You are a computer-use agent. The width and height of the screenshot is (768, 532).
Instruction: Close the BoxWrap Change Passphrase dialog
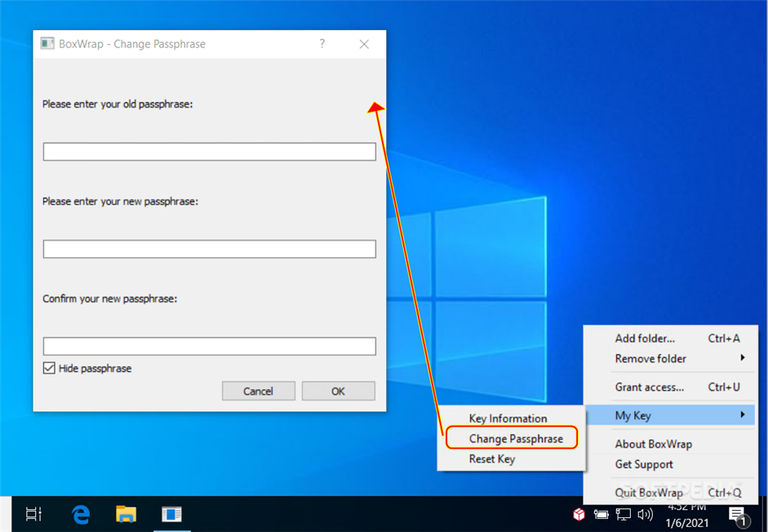tap(364, 44)
